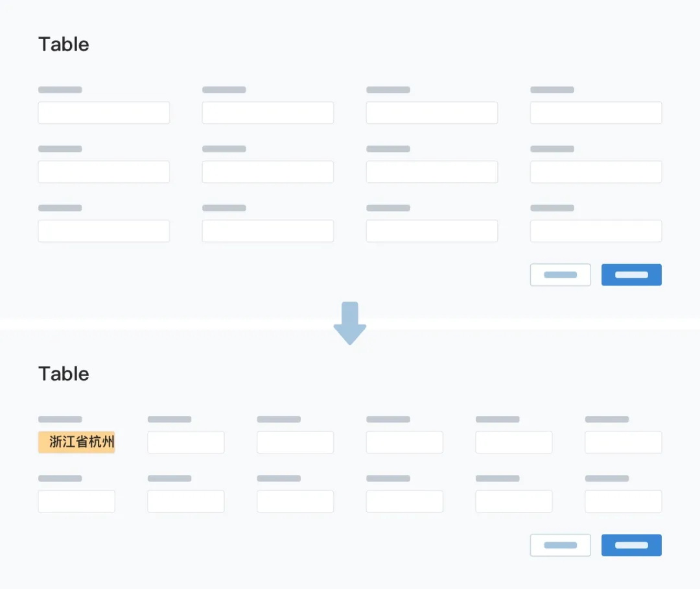
Task: Click the input directly below the 浙江省杭州 field
Action: [x=76, y=501]
